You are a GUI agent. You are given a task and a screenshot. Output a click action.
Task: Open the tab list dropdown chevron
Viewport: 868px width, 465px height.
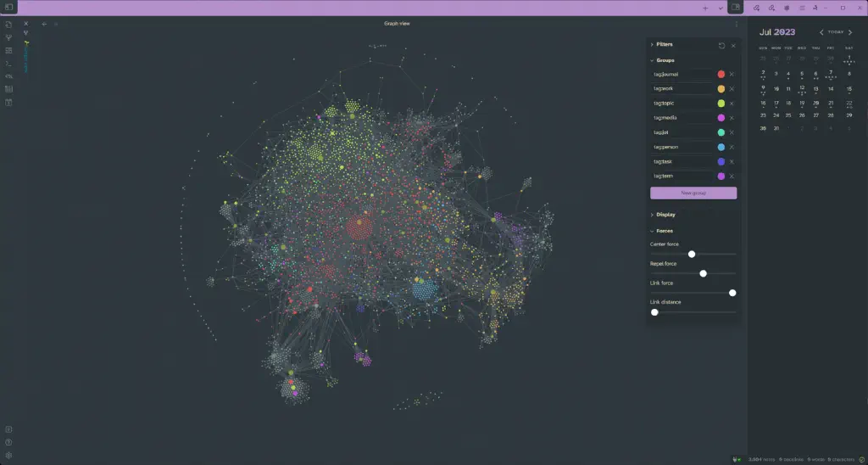(x=721, y=8)
